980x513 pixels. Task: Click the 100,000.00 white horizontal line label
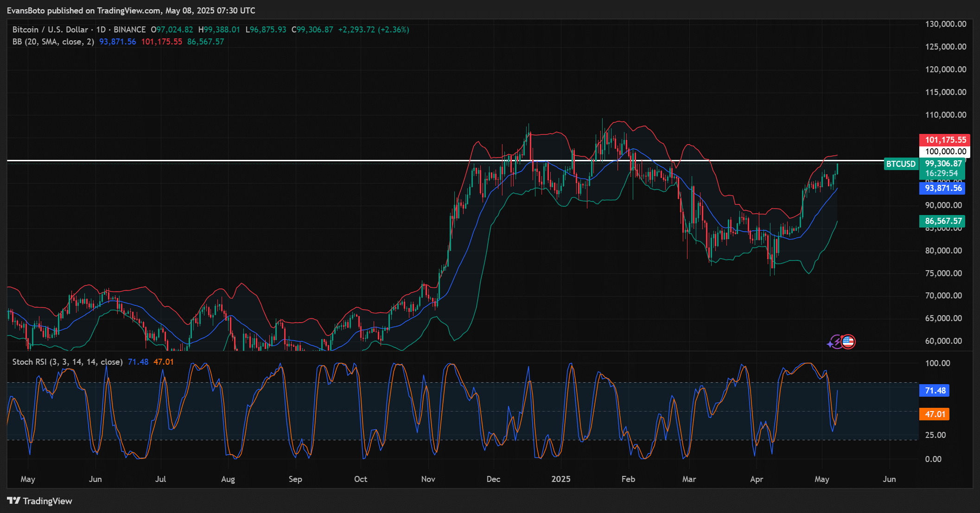[945, 152]
